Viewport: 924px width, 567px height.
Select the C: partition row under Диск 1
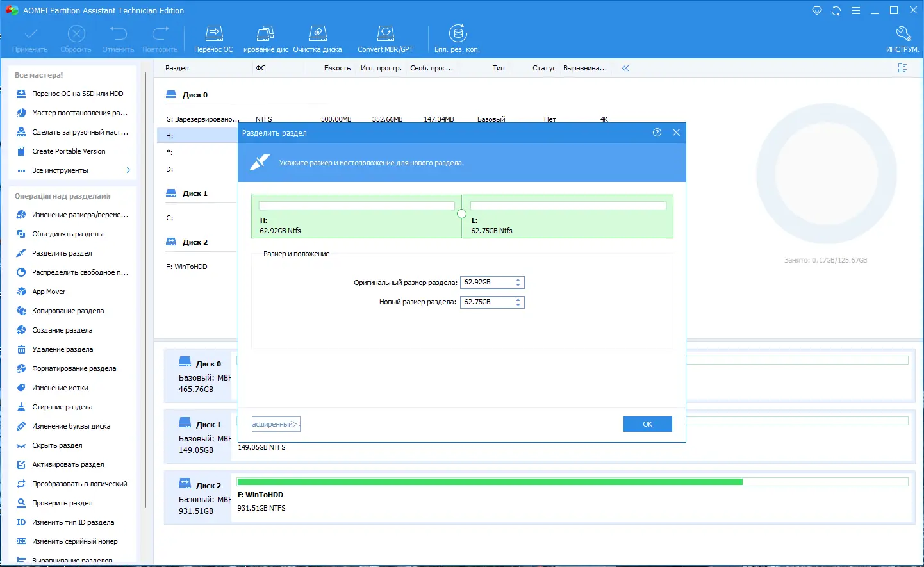click(x=197, y=218)
